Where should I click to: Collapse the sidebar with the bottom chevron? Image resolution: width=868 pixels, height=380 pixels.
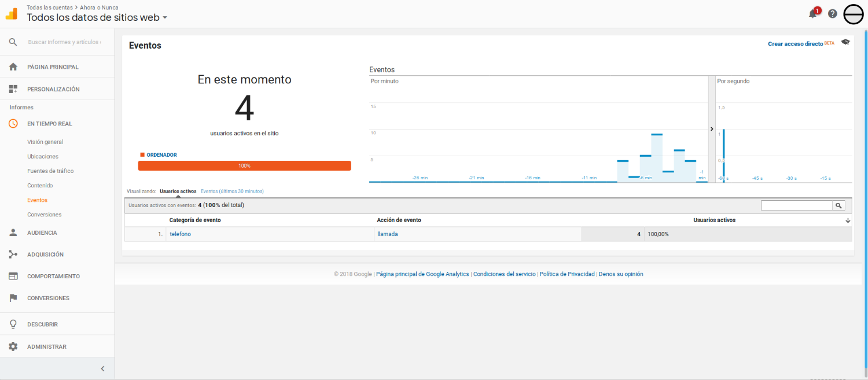click(x=102, y=368)
